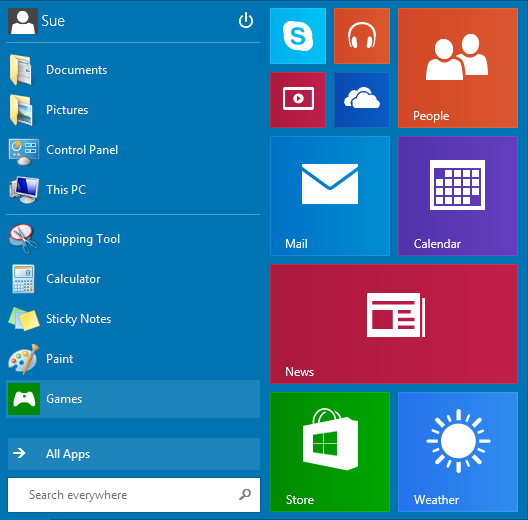The width and height of the screenshot is (528, 520).
Task: Open Control Panel
Action: pos(133,150)
